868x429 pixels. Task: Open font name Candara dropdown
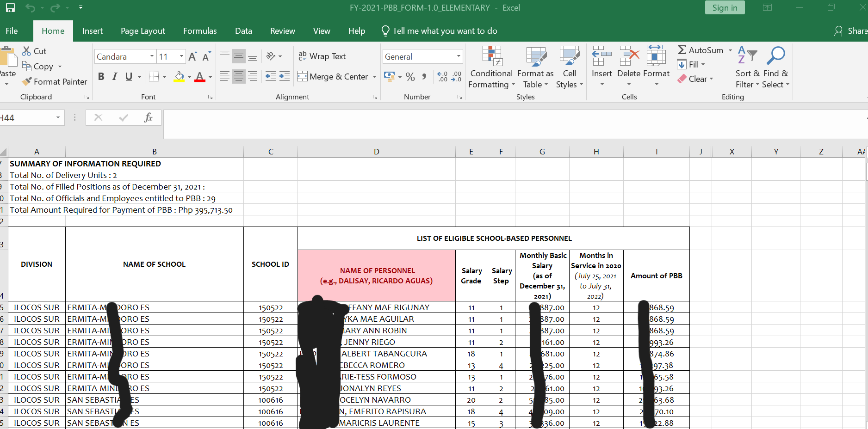click(x=152, y=56)
